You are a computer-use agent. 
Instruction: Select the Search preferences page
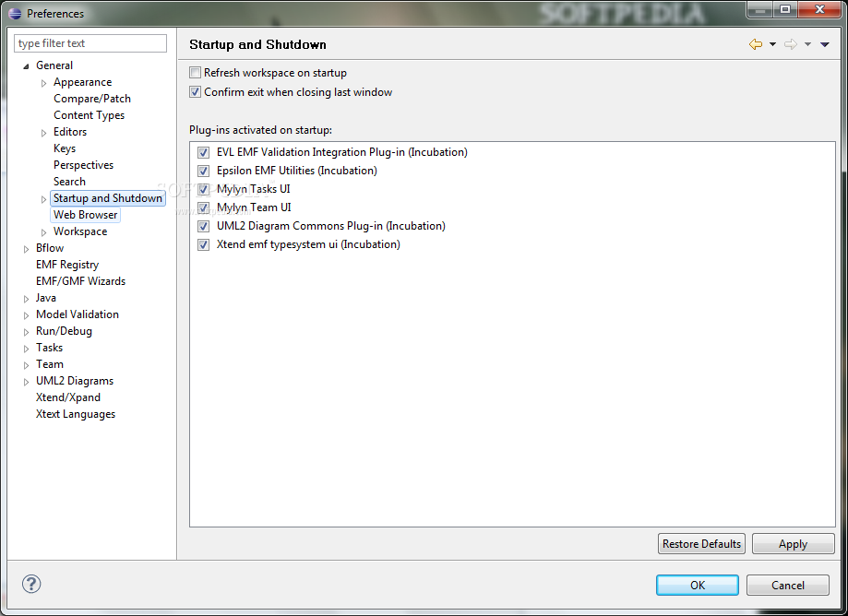pos(69,182)
